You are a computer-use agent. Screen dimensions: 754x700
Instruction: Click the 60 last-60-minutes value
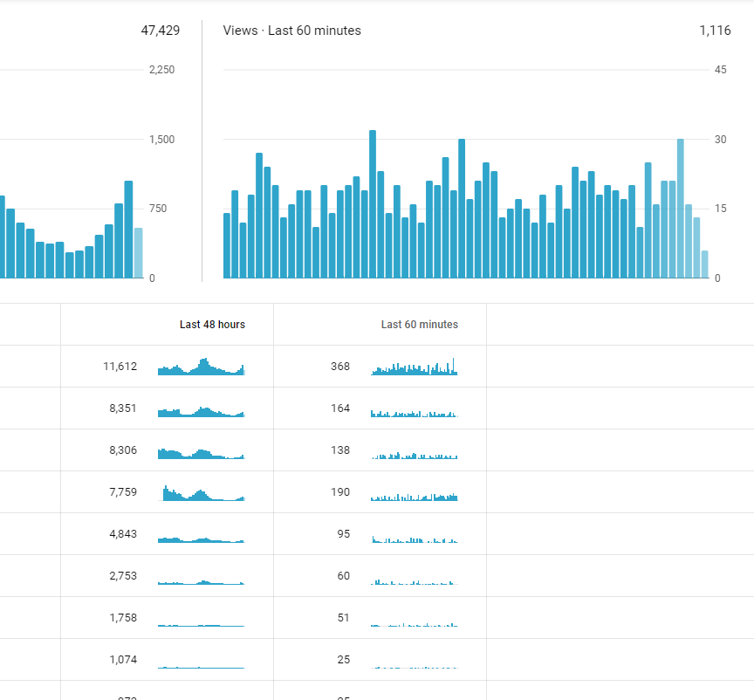pos(343,575)
